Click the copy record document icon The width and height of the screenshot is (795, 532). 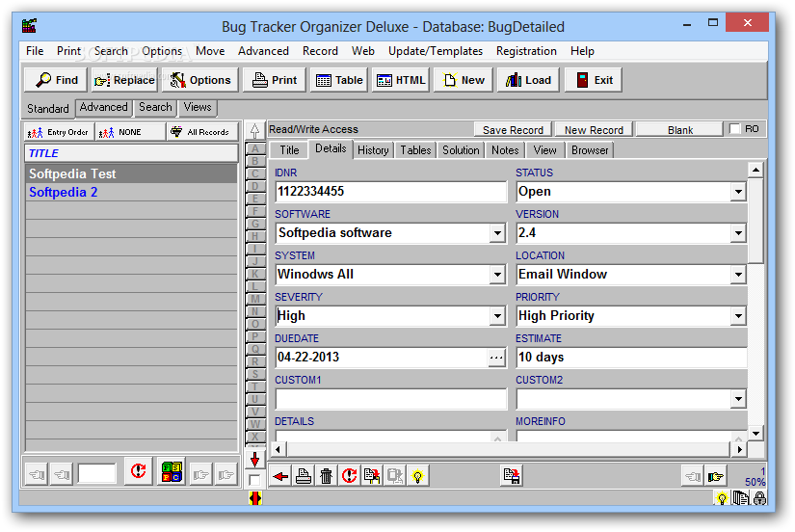372,476
